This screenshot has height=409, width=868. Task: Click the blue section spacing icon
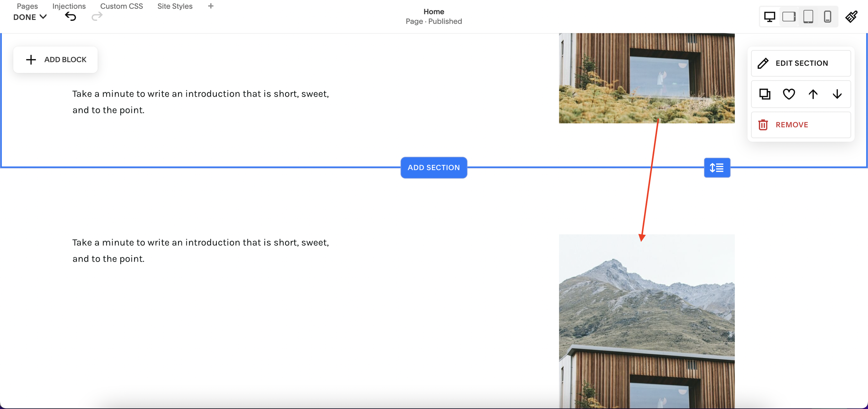[717, 168]
